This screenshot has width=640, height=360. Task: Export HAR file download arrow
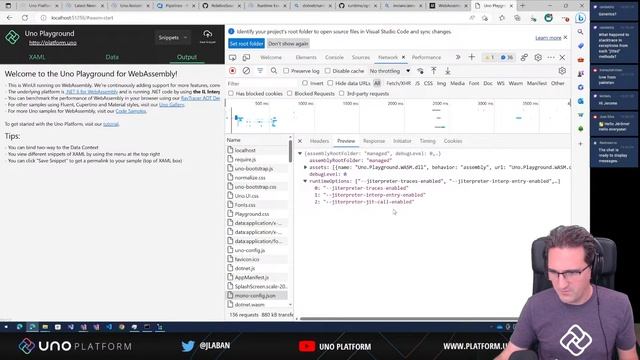click(447, 71)
